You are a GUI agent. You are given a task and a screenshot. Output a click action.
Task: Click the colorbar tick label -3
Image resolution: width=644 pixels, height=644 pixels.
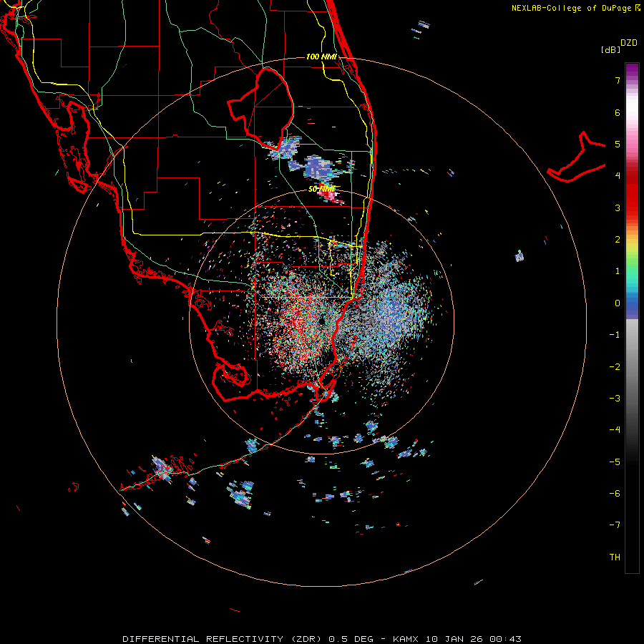615,399
